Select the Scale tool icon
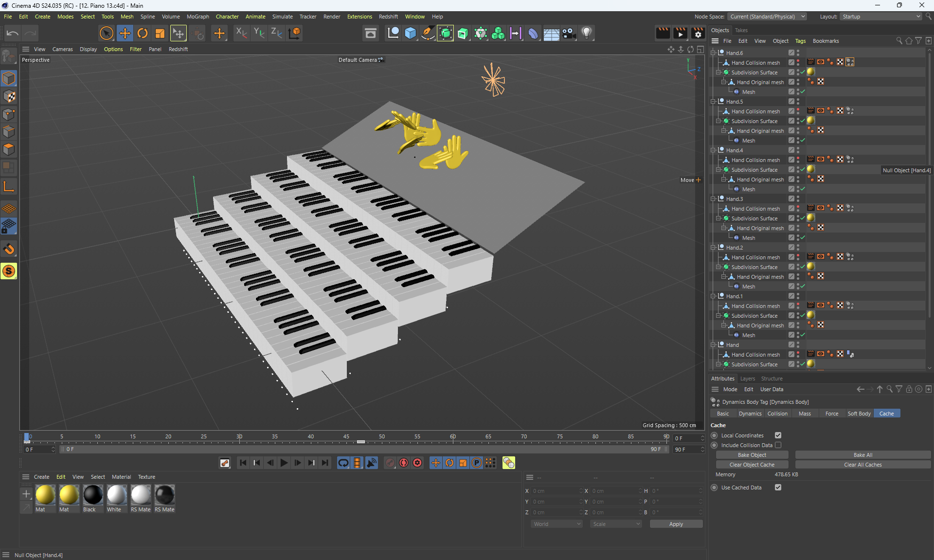 160,33
